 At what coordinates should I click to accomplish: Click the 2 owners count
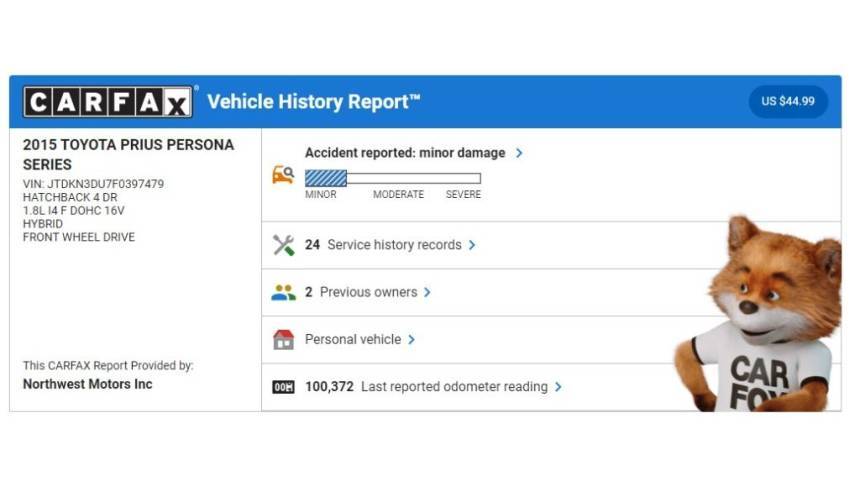tap(309, 292)
